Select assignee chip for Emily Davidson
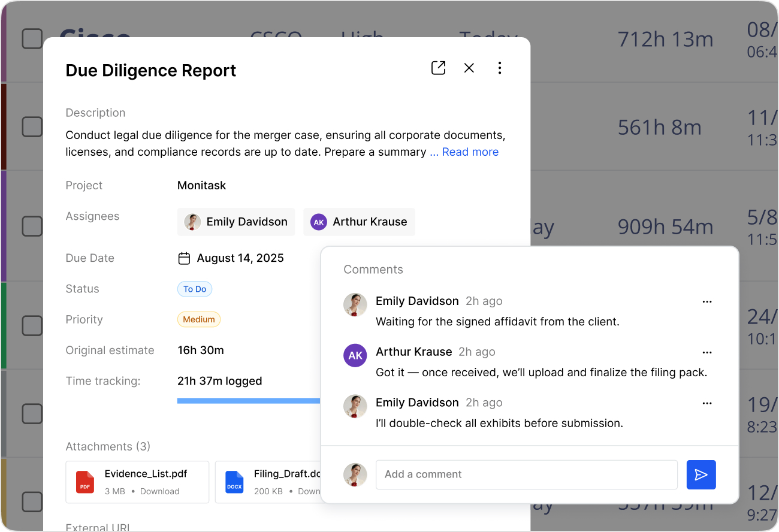The height and width of the screenshot is (532, 779). [x=235, y=222]
